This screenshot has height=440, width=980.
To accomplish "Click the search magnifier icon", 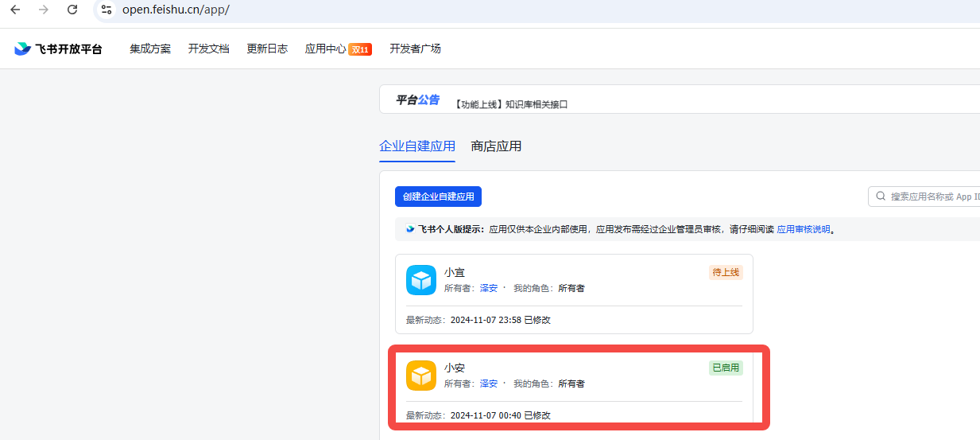I will tap(881, 197).
